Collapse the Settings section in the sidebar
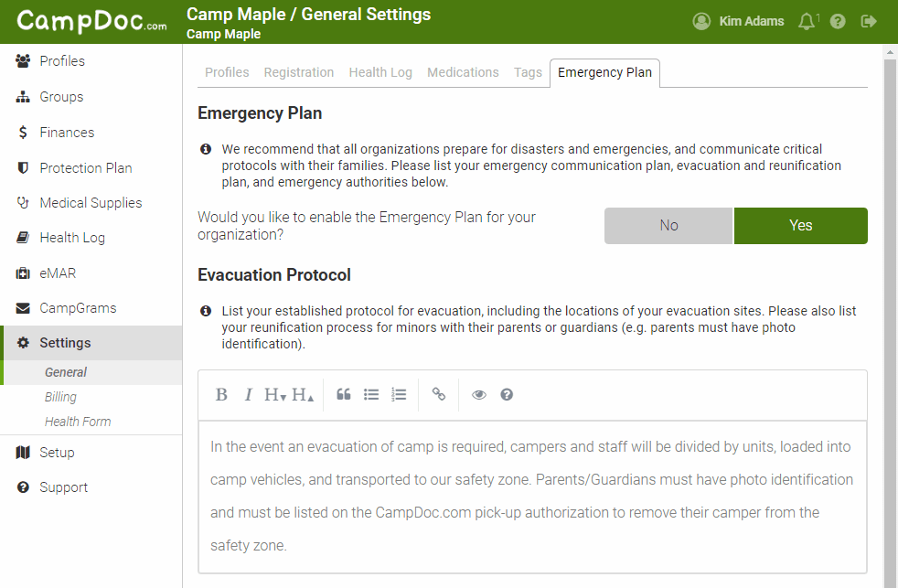 (91, 343)
